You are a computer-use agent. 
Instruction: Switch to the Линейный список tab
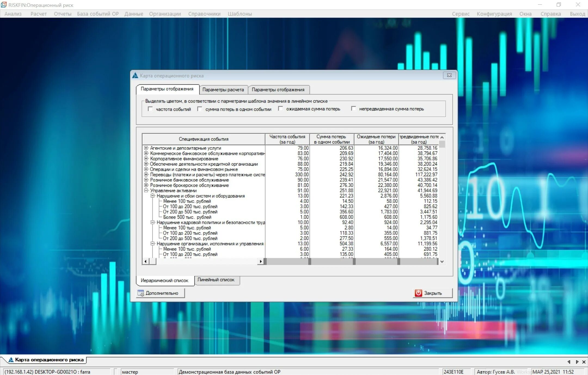click(216, 280)
